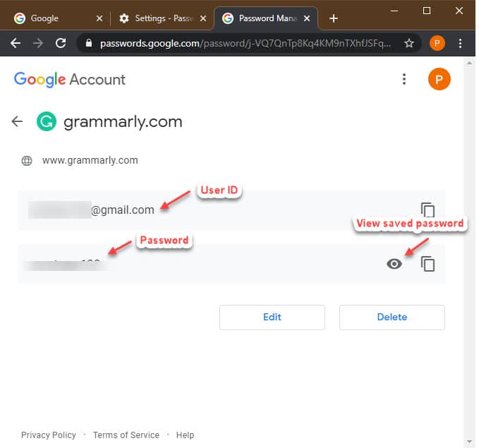Screen dimensions: 479x448
Task: Open the Privacy Policy link
Action: [49, 435]
